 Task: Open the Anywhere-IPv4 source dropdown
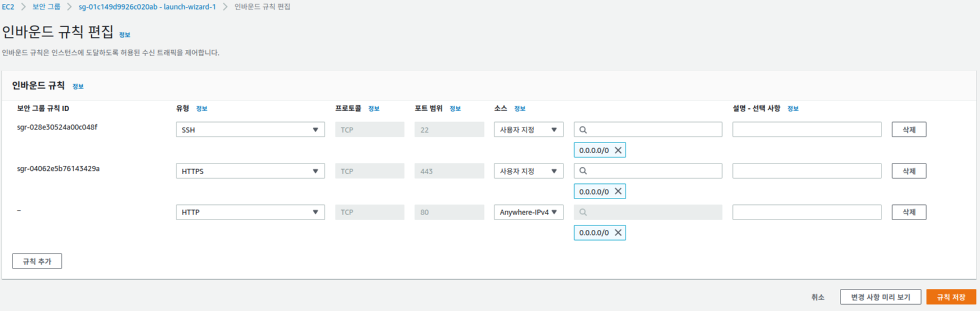[x=528, y=212]
